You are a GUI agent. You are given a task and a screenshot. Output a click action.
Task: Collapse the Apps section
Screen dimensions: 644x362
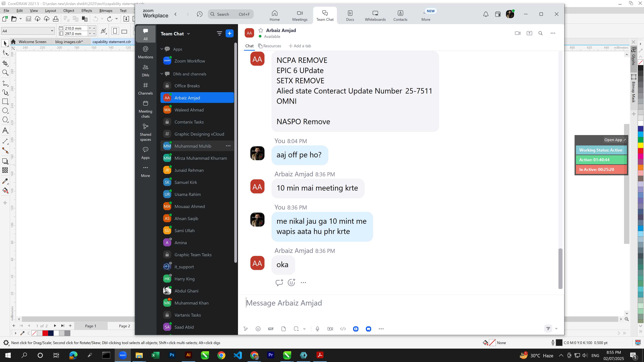(x=162, y=49)
